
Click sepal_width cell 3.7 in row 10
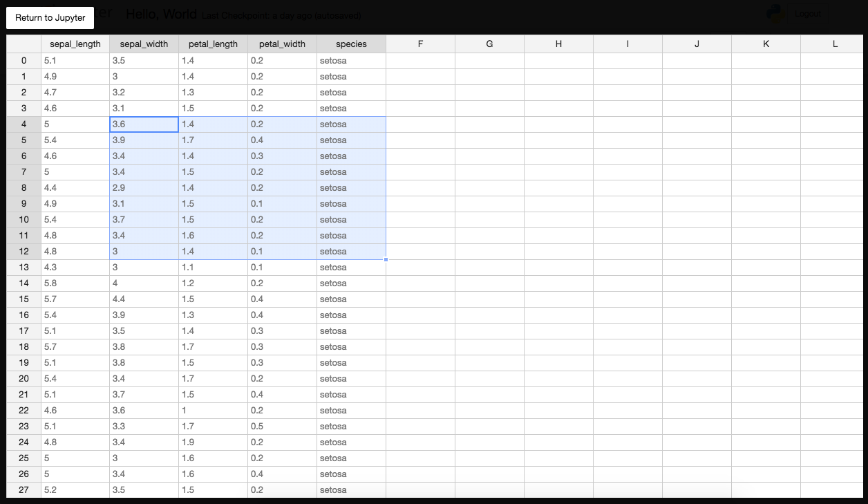tap(144, 220)
